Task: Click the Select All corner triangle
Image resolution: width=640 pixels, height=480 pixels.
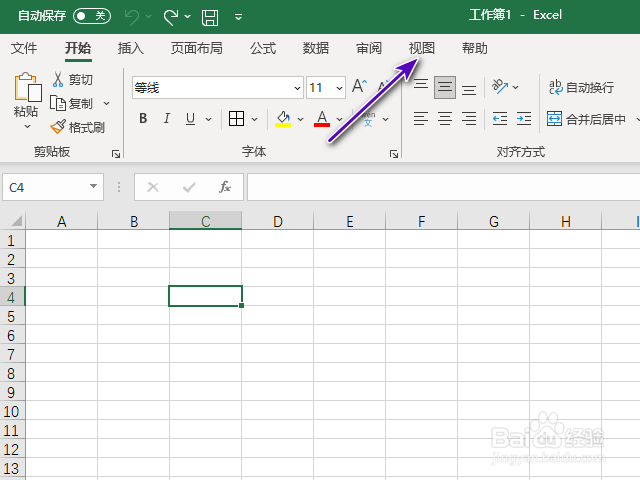Action: (x=16, y=221)
